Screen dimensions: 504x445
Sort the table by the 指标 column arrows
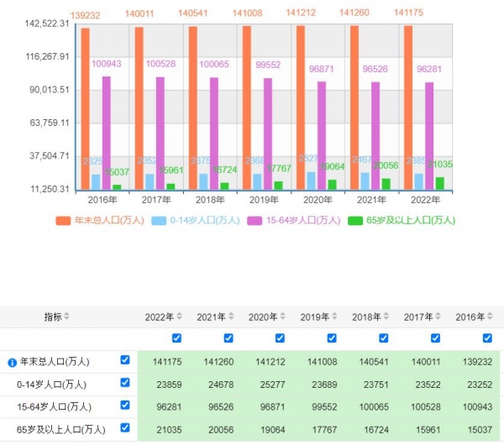pos(67,317)
